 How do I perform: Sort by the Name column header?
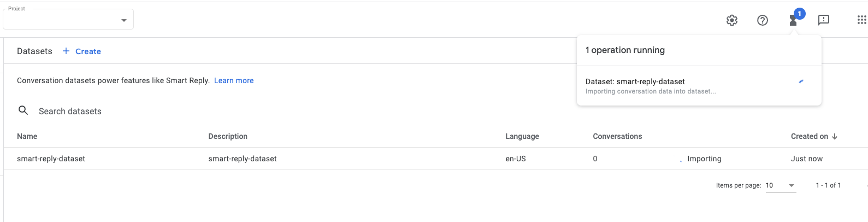(27, 136)
